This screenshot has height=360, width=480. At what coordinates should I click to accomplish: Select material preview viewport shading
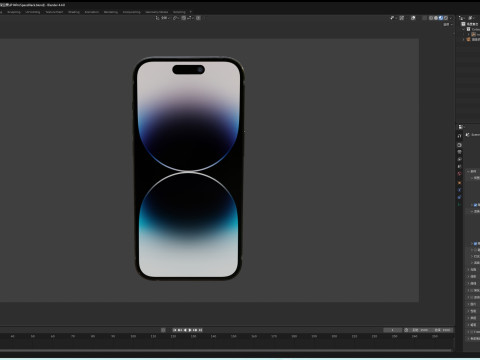[x=441, y=18]
